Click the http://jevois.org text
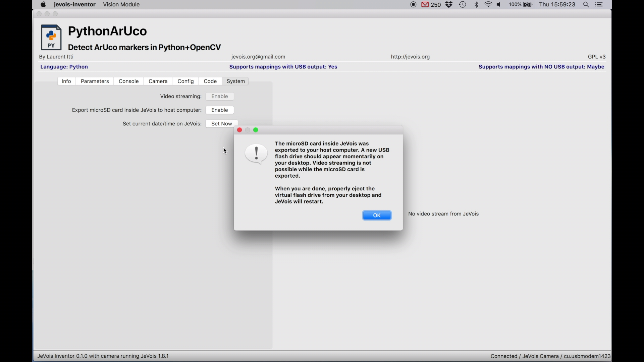 point(410,57)
